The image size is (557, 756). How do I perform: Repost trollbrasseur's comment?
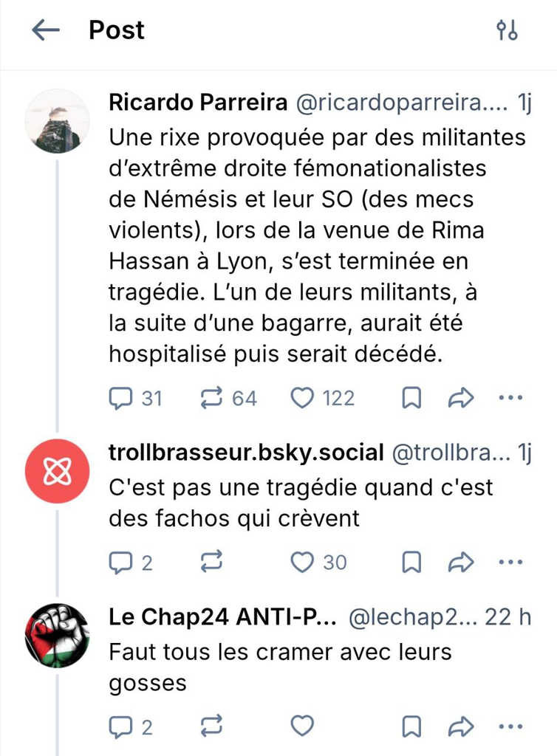point(212,563)
